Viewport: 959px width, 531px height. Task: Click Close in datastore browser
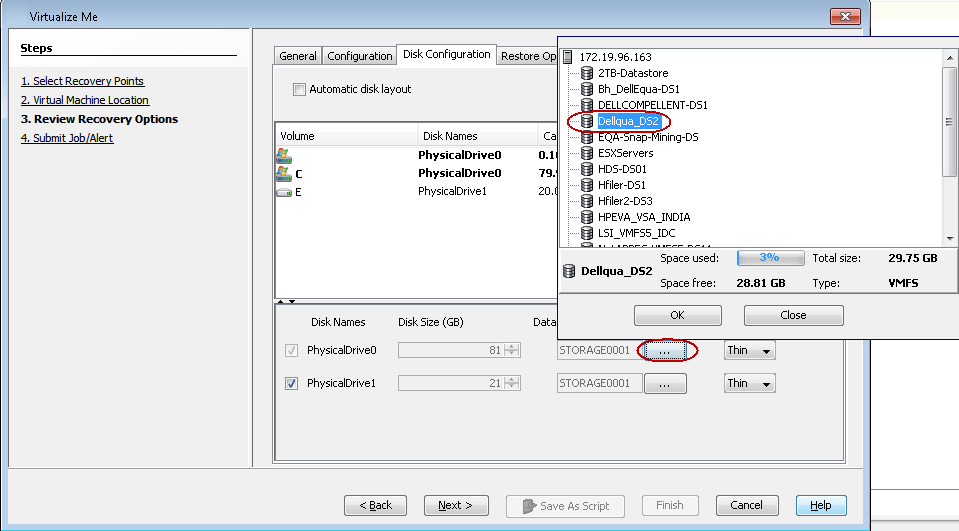[x=793, y=315]
